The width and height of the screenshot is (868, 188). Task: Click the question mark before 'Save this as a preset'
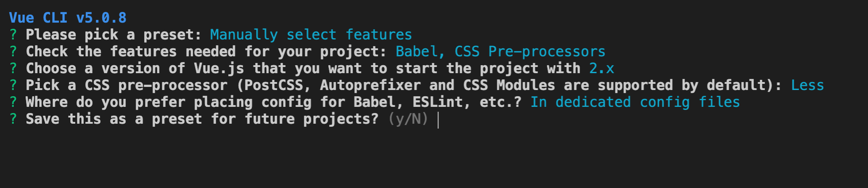pyautogui.click(x=13, y=119)
